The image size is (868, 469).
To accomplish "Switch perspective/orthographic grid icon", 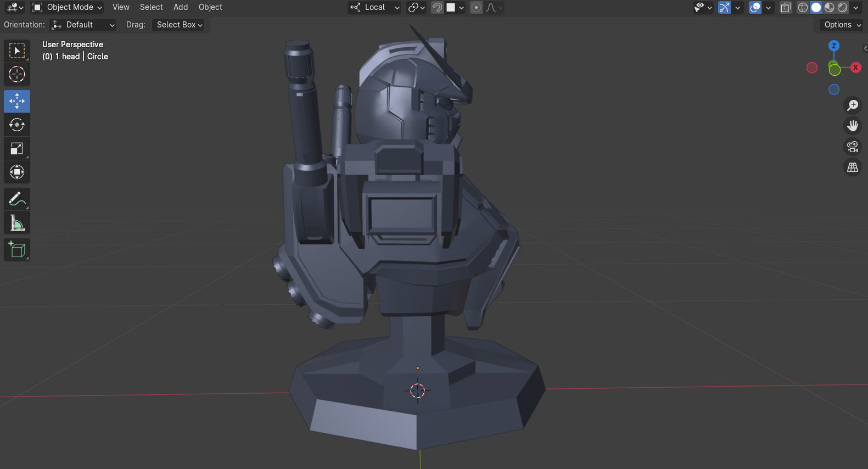I will tap(853, 167).
